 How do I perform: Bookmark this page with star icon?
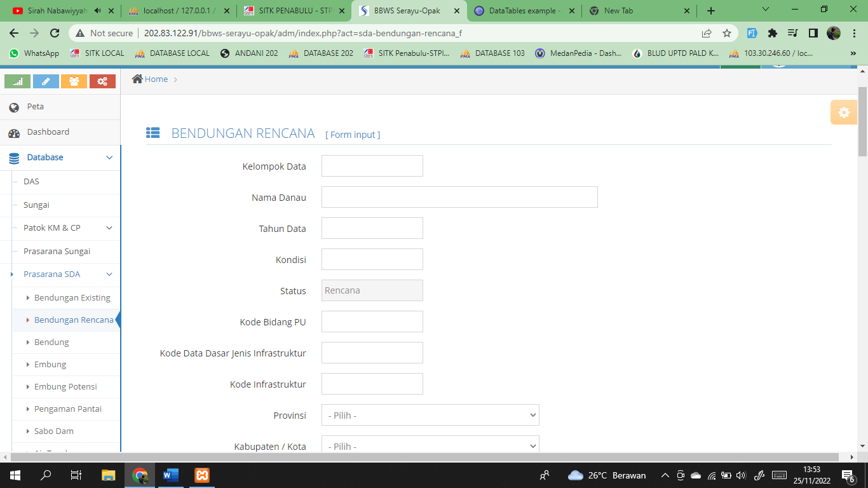(727, 33)
